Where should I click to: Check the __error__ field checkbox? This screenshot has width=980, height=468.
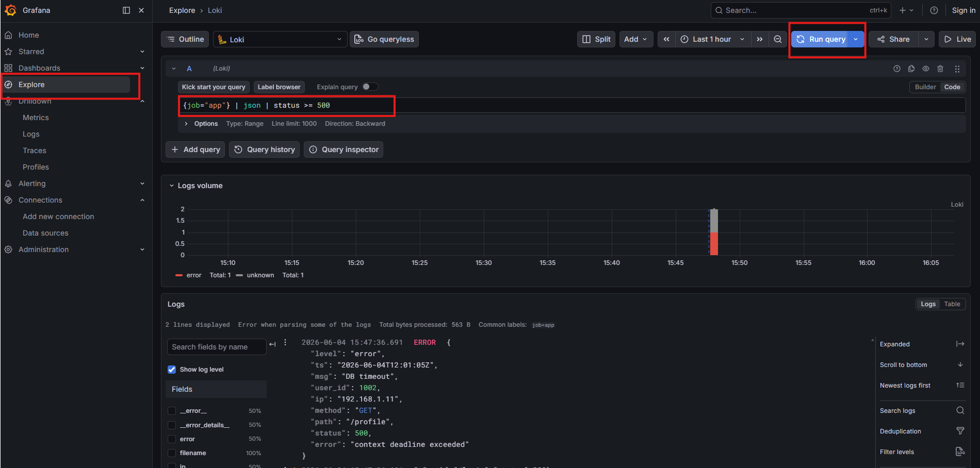click(x=172, y=411)
